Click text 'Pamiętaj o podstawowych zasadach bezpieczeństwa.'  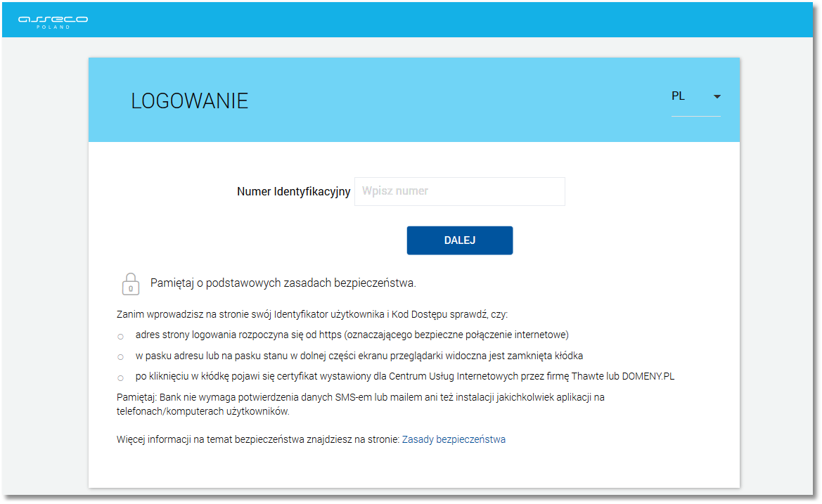pos(283,283)
